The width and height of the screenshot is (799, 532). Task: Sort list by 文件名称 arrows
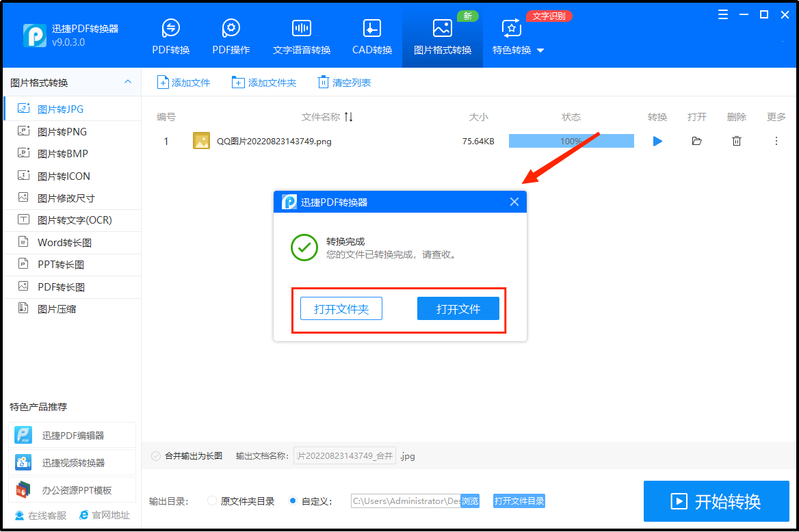point(349,117)
